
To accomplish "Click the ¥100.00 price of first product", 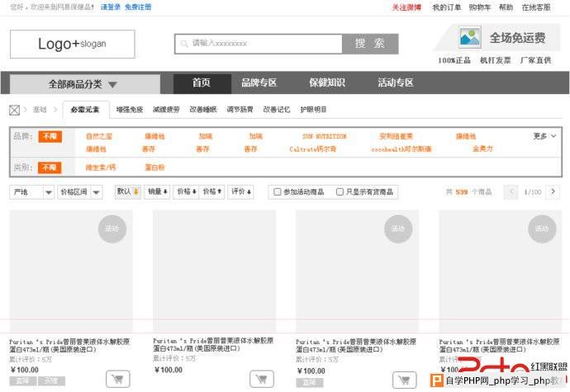I will coord(24,370).
